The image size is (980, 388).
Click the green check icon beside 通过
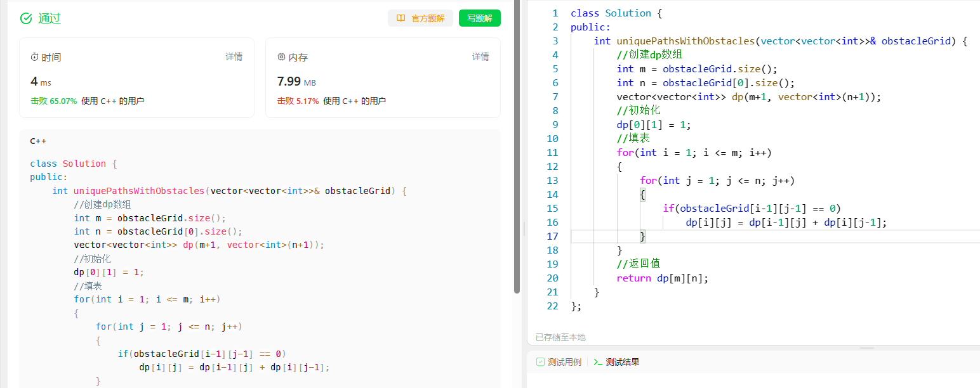pyautogui.click(x=26, y=18)
